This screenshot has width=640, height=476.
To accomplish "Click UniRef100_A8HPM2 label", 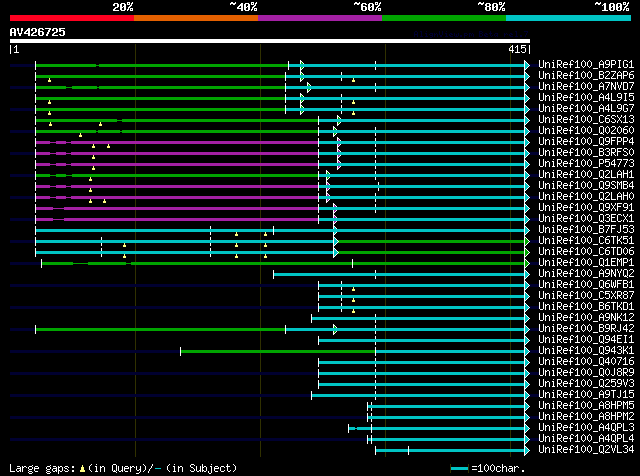I will pyautogui.click(x=586, y=417).
